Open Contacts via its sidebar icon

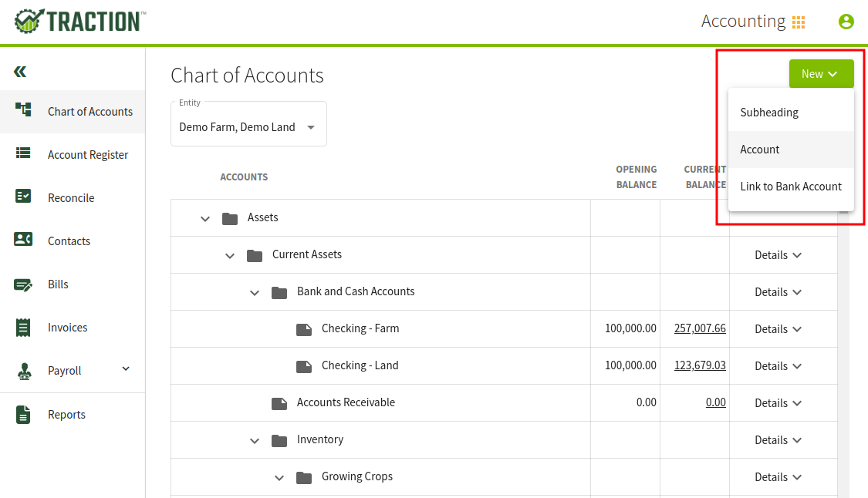tap(25, 241)
